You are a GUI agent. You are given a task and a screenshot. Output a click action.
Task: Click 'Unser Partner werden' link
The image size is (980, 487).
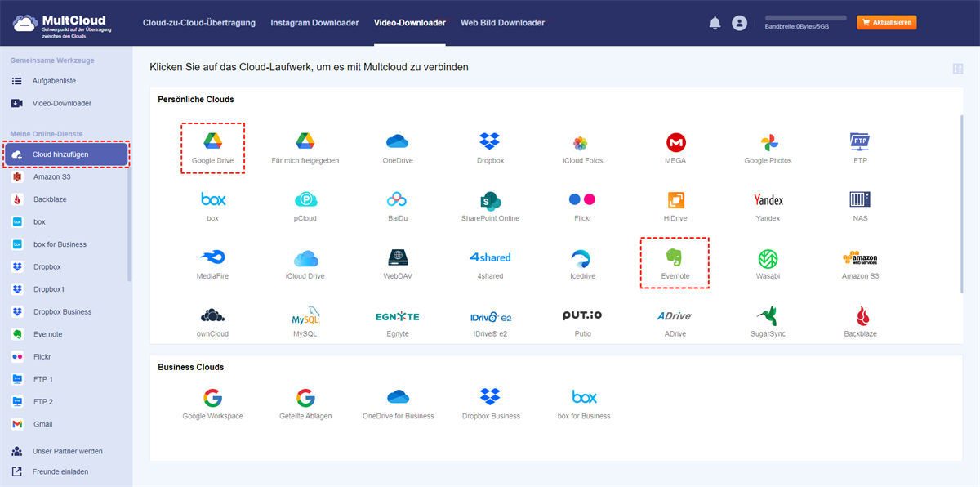(x=67, y=451)
